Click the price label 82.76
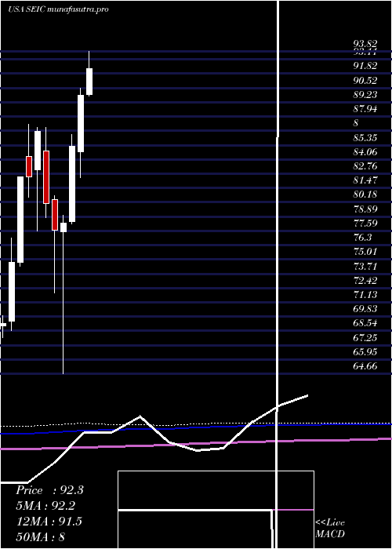This screenshot has width=392, height=549. (365, 166)
